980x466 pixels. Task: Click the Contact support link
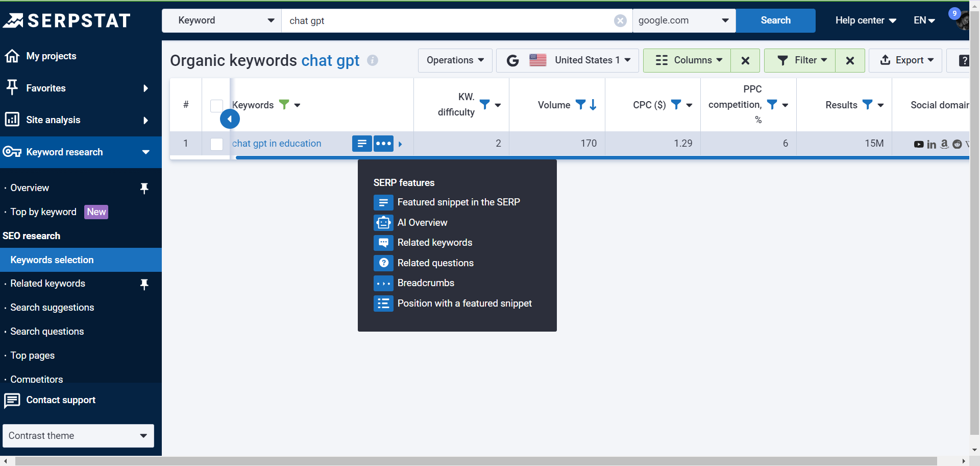tap(61, 400)
